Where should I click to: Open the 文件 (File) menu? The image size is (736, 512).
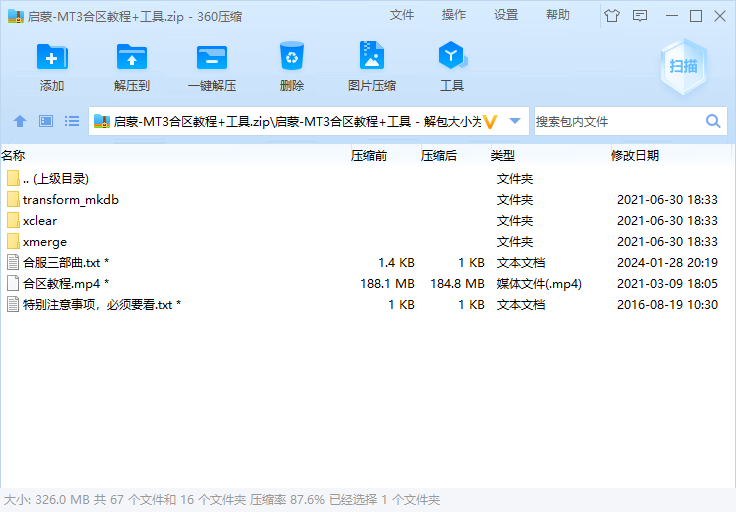point(402,15)
